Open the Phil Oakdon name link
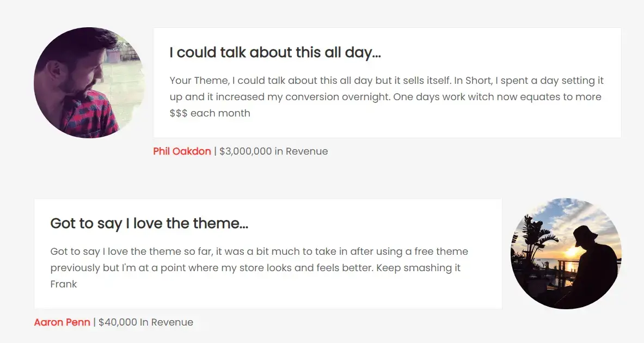Image resolution: width=644 pixels, height=343 pixels. click(x=182, y=151)
